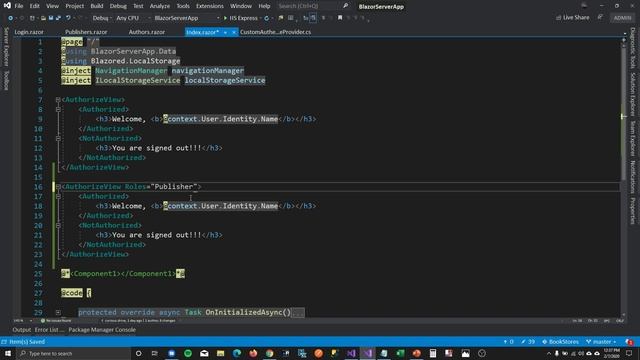The height and width of the screenshot is (360, 640).
Task: Click Type here to search taskbar box
Action: 74,353
